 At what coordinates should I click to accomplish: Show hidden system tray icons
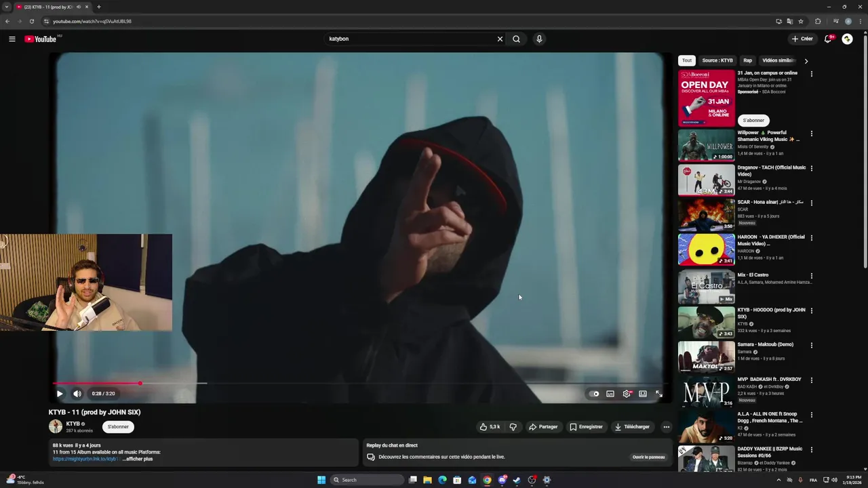click(x=778, y=480)
